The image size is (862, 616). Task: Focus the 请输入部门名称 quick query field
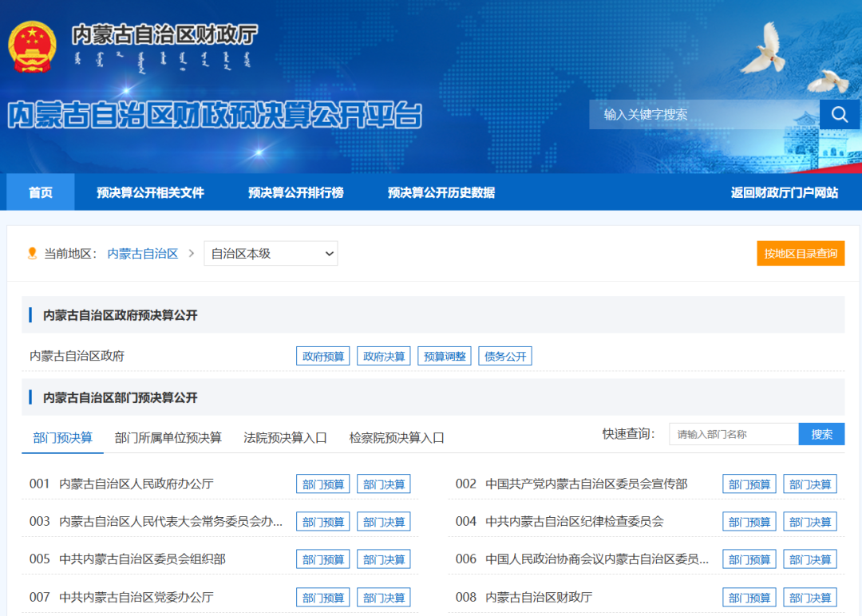coord(734,434)
